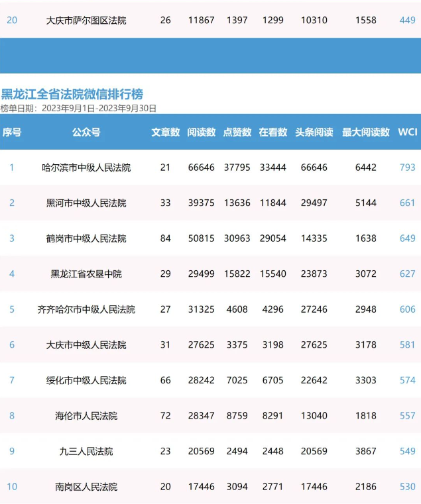Click WCI value 649
The width and height of the screenshot is (421, 504).
pos(408,238)
